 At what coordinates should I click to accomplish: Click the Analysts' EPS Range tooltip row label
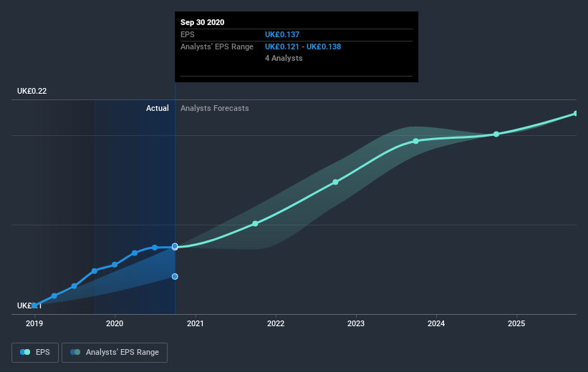(217, 46)
